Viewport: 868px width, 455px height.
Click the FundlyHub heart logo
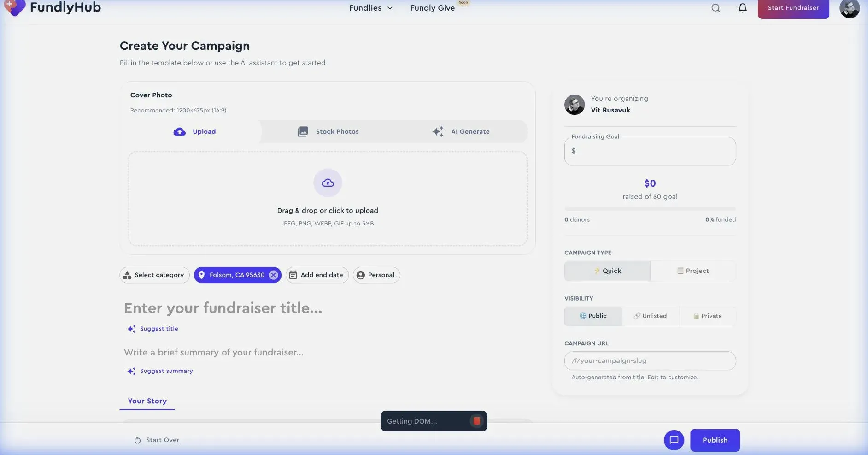(x=14, y=7)
